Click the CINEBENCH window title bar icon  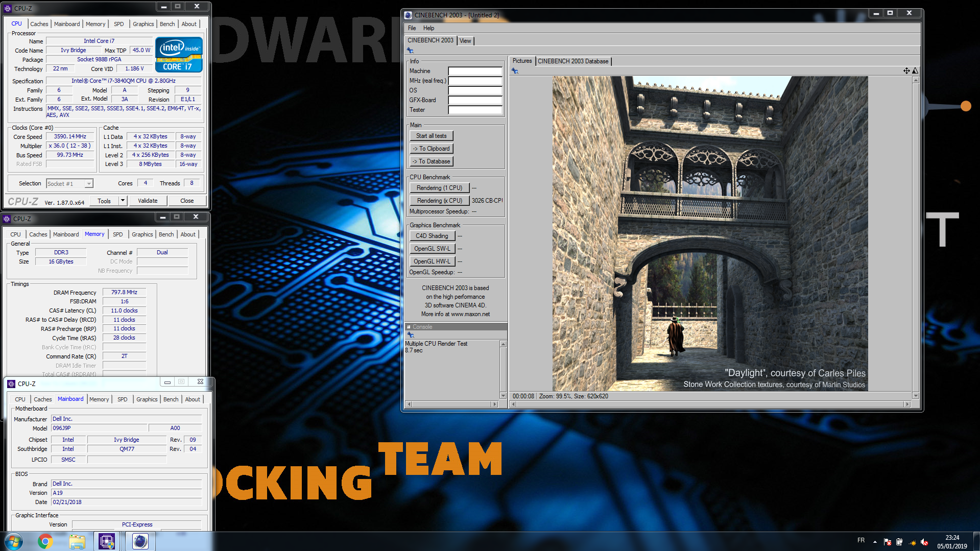pos(408,15)
